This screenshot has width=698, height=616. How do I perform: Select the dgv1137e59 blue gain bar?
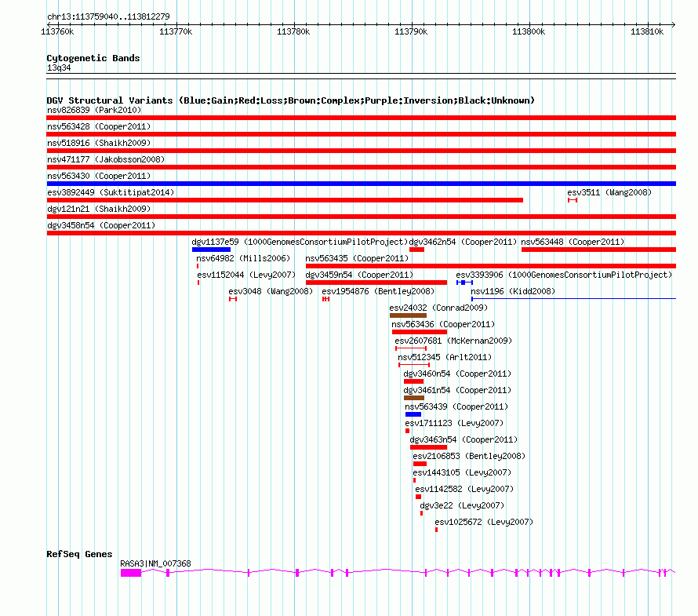pyautogui.click(x=211, y=250)
